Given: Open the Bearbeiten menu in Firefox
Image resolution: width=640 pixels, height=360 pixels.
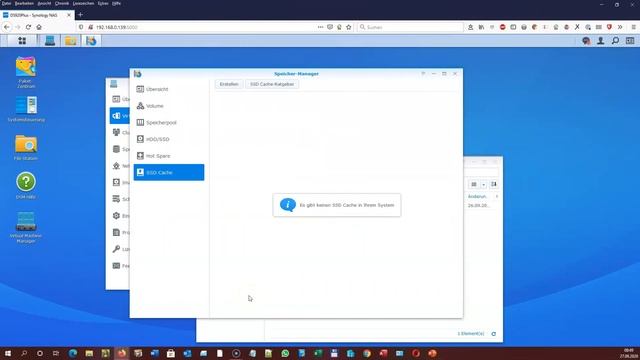Looking at the screenshot, I should coord(24,3).
